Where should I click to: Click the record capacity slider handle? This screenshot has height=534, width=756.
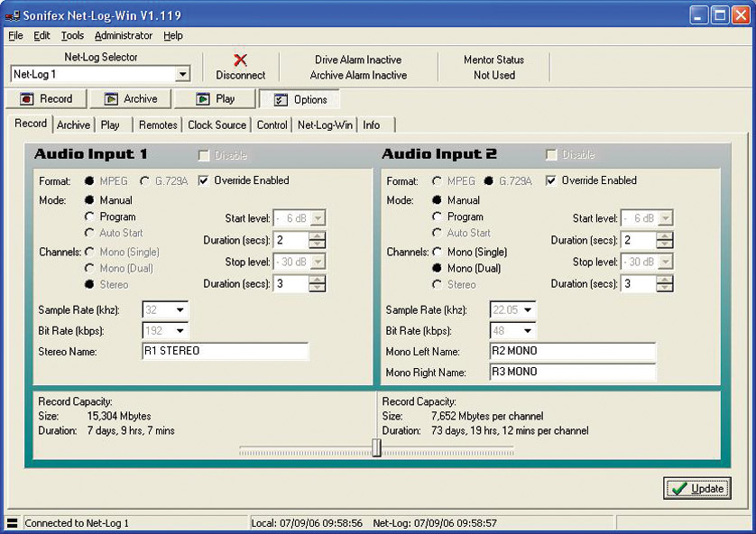376,447
